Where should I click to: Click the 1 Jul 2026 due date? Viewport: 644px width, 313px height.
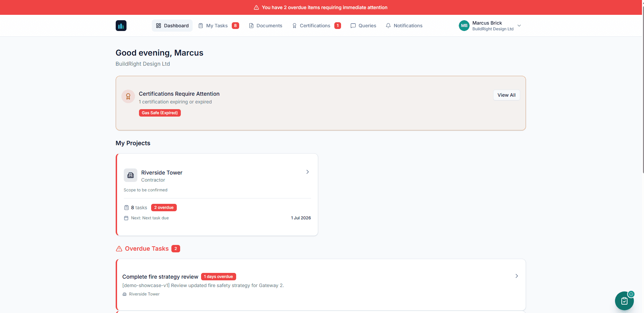pyautogui.click(x=301, y=218)
